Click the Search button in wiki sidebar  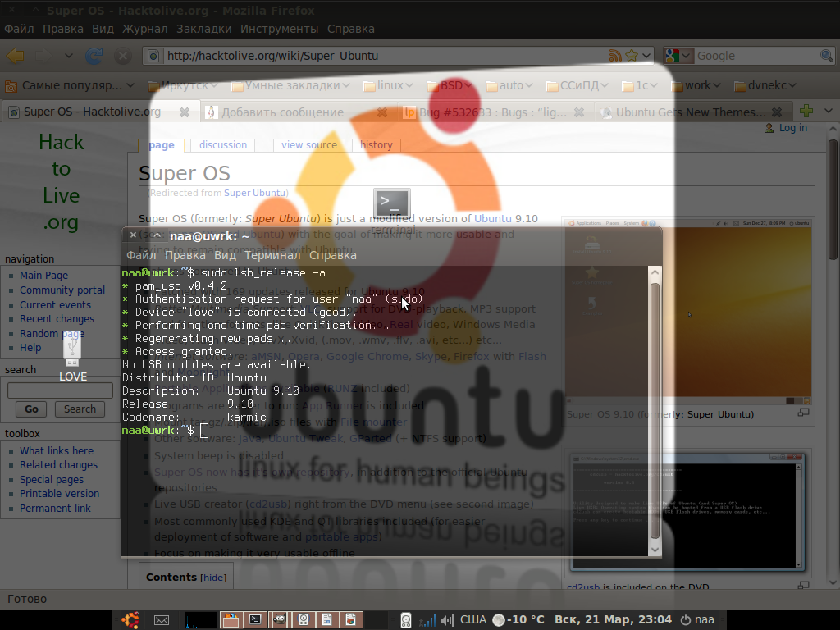click(80, 409)
